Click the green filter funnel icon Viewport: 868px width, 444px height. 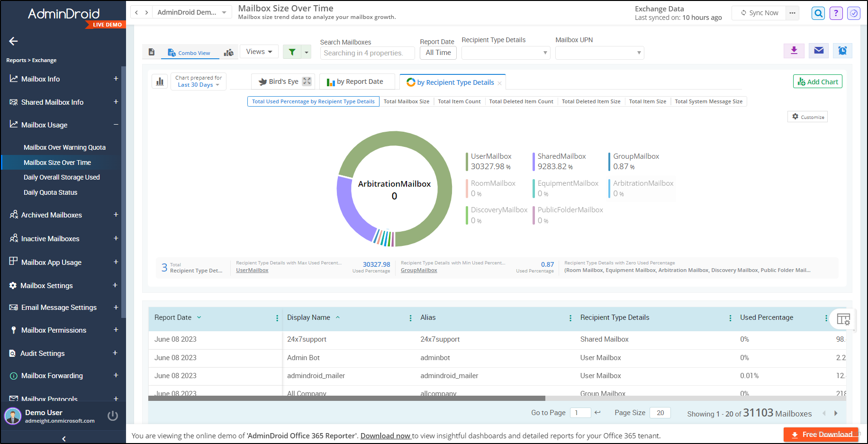click(x=292, y=52)
